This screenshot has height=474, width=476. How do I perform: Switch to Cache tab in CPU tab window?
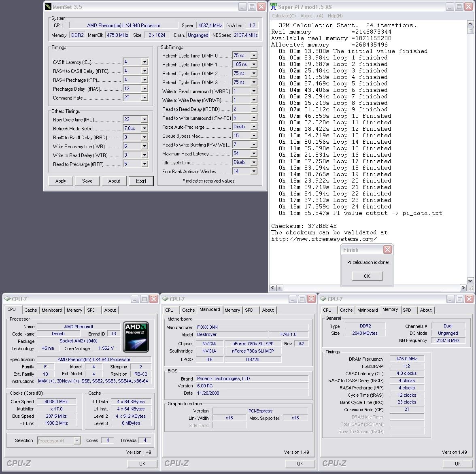point(31,310)
